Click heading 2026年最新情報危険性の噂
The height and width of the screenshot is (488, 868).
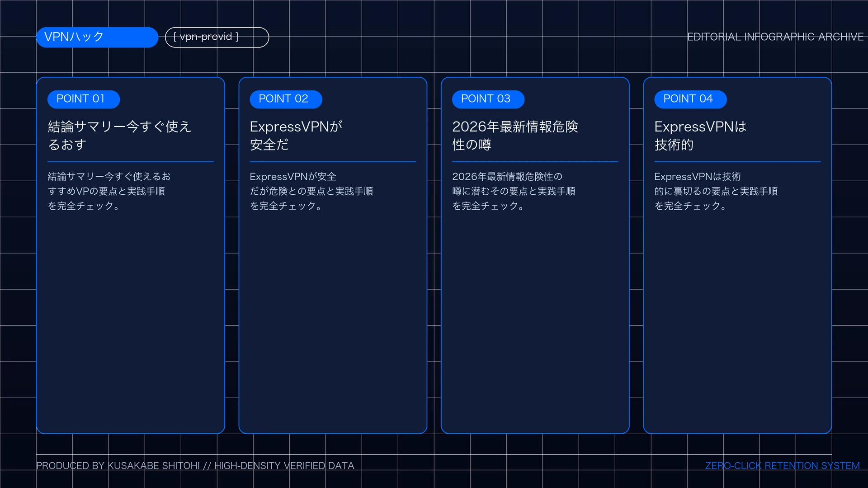(x=515, y=136)
